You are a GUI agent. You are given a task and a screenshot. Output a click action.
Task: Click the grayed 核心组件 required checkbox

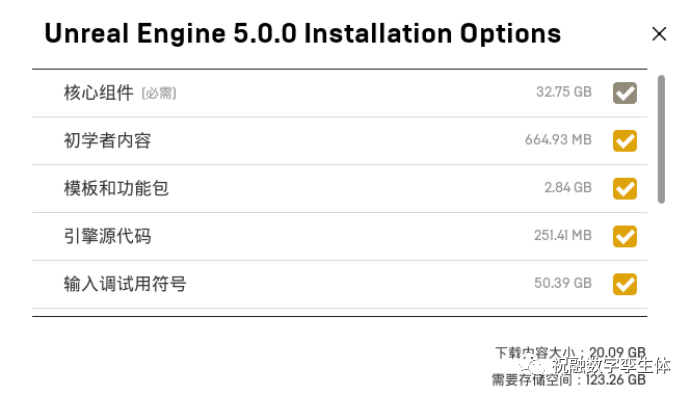click(x=624, y=93)
